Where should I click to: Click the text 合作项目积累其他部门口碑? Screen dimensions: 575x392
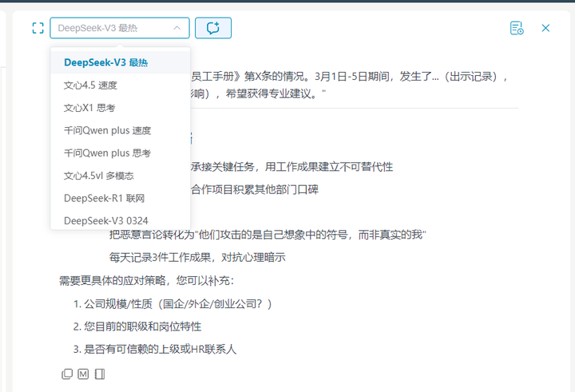point(255,189)
